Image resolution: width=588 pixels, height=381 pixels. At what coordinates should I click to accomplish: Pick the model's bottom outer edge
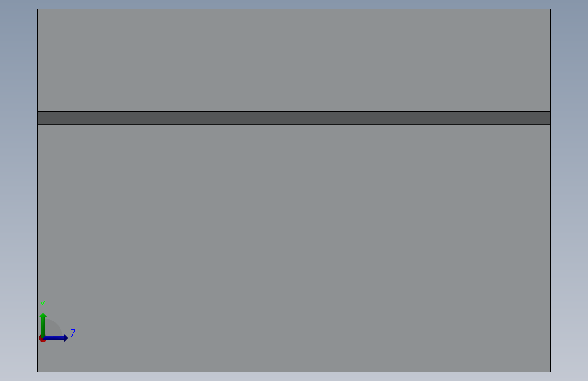(294, 372)
